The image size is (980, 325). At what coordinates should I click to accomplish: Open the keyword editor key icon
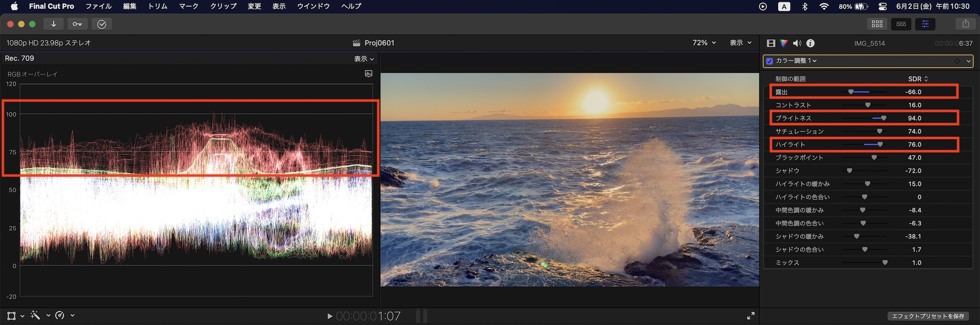click(77, 24)
